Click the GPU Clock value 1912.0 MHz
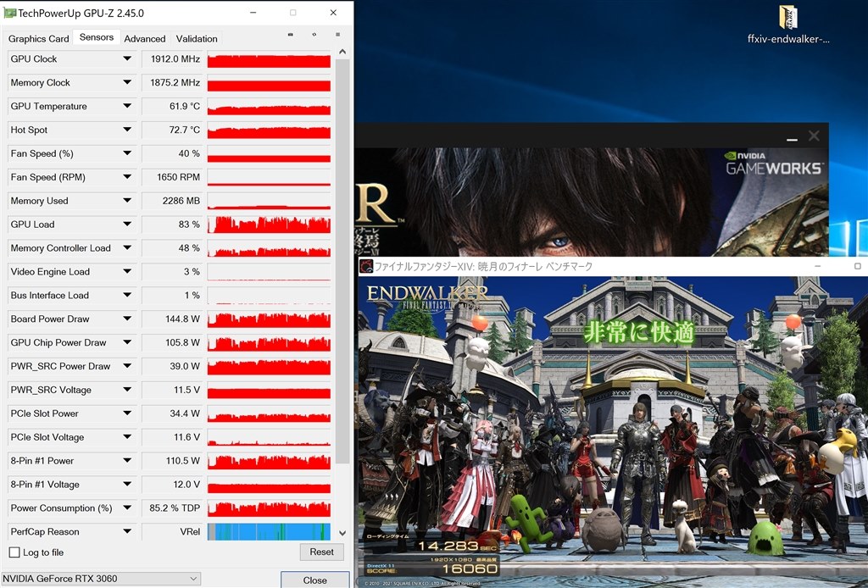 point(175,58)
